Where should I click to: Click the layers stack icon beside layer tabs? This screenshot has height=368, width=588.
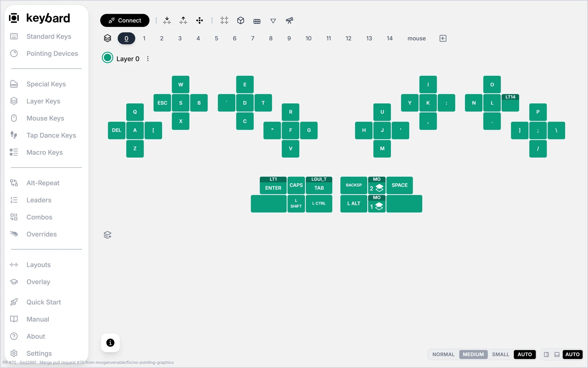pos(108,38)
